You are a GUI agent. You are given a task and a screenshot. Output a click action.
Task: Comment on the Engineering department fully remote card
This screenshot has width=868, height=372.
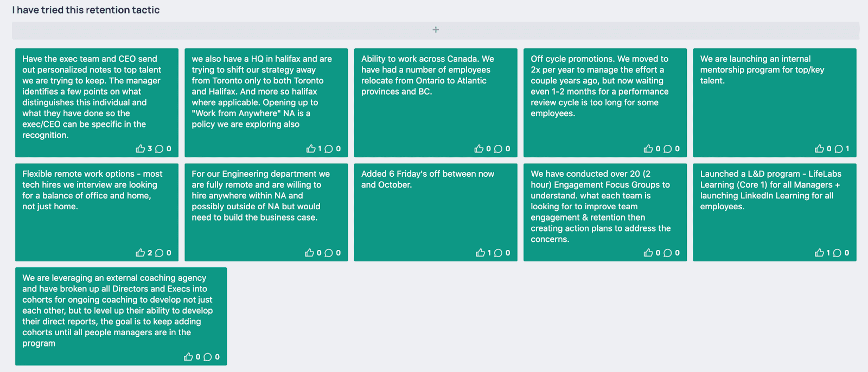point(329,253)
